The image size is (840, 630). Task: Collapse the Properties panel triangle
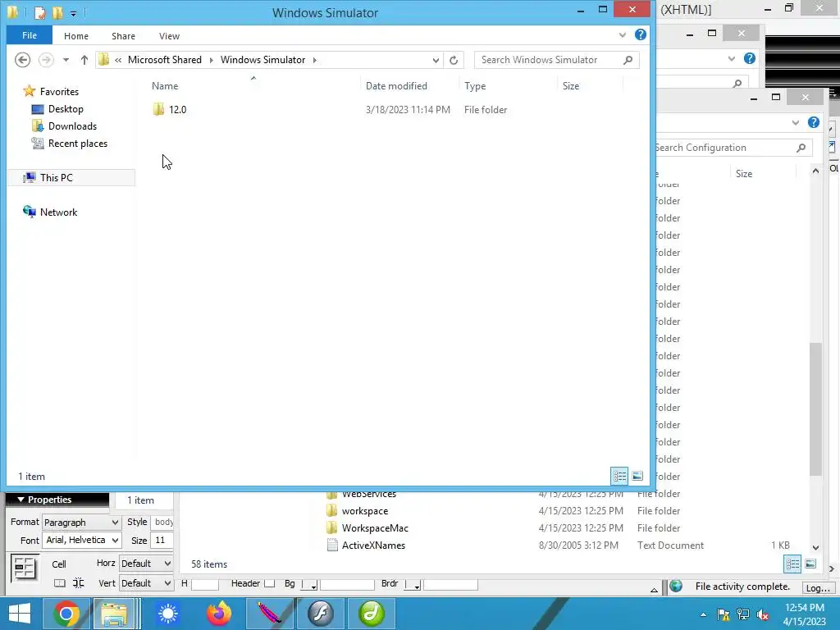click(21, 500)
